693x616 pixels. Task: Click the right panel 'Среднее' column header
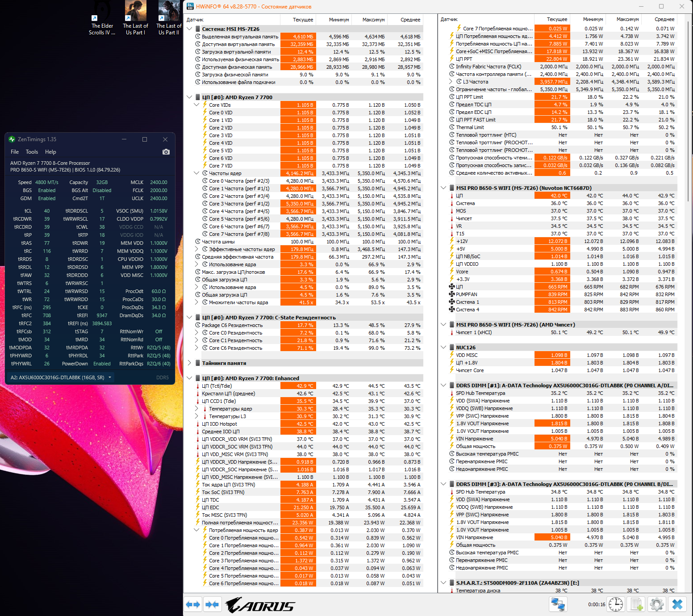660,20
